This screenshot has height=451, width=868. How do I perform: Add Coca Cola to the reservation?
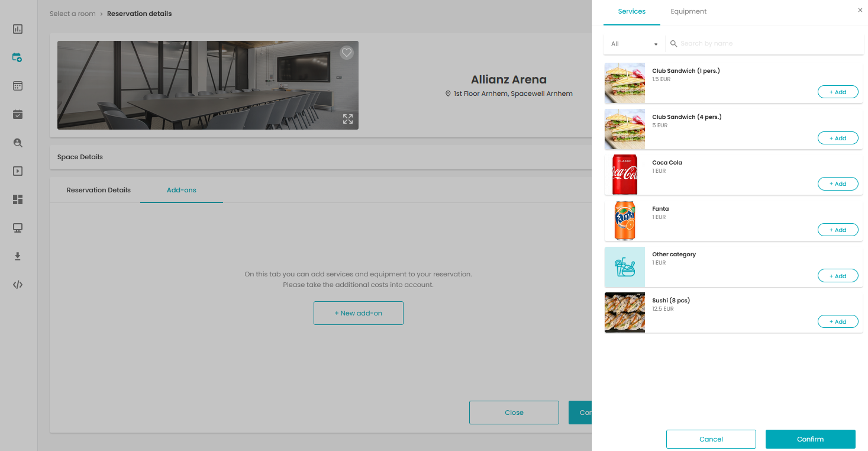838,184
